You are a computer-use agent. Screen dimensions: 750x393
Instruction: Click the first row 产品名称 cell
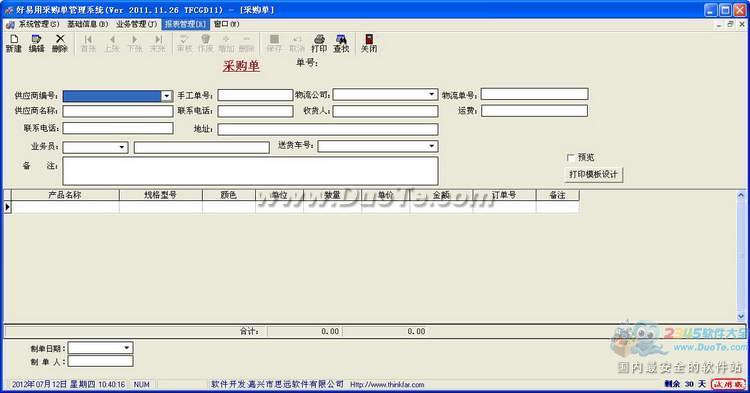[x=65, y=207]
